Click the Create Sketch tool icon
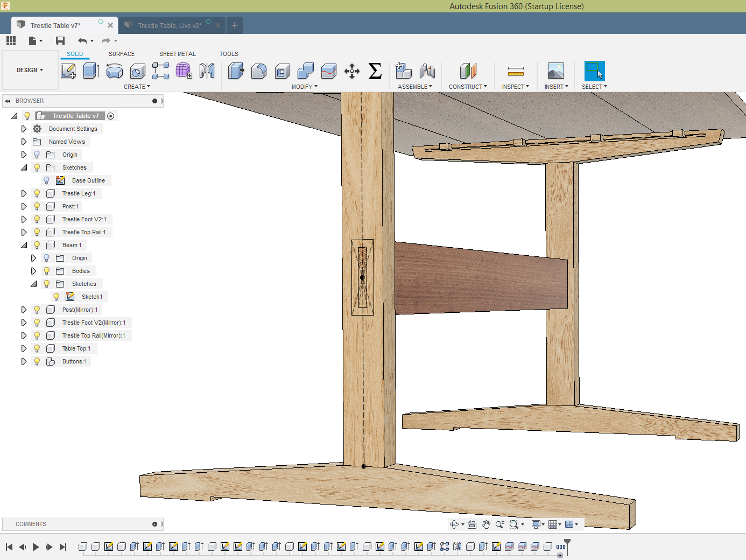Image resolution: width=746 pixels, height=560 pixels. coord(68,71)
